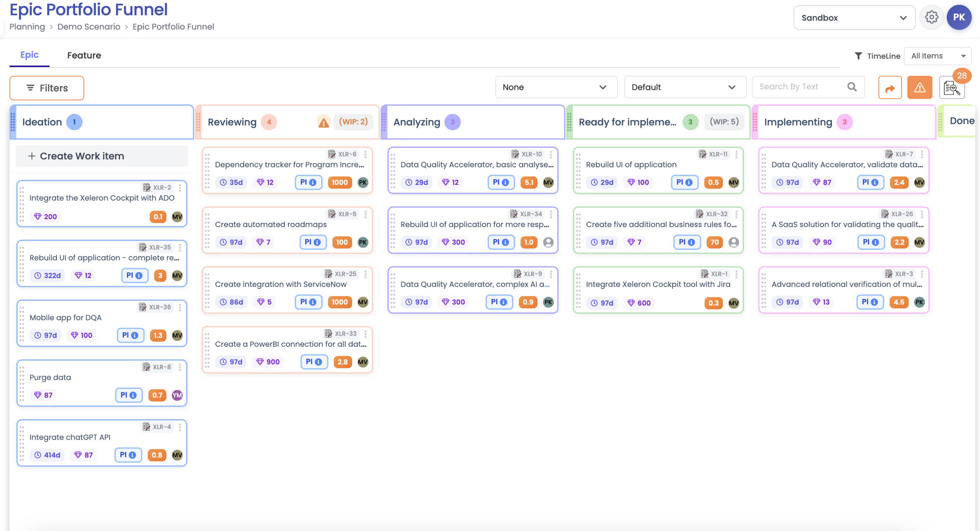
Task: Click the PK user avatar
Action: (x=959, y=17)
